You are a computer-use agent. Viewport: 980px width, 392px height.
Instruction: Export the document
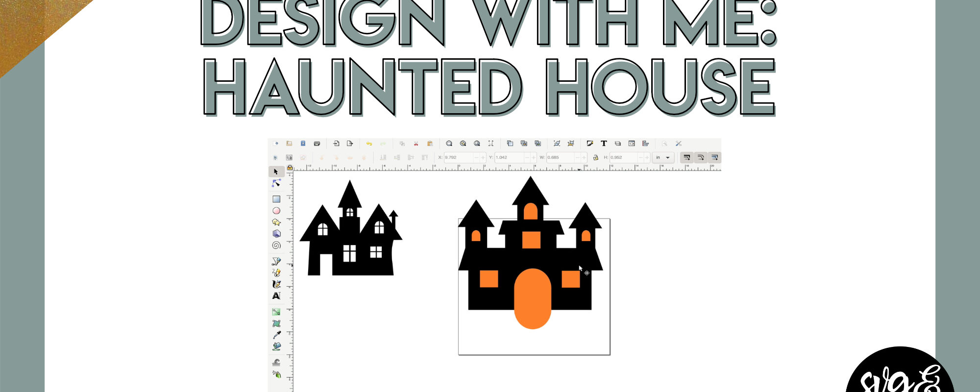pyautogui.click(x=350, y=144)
